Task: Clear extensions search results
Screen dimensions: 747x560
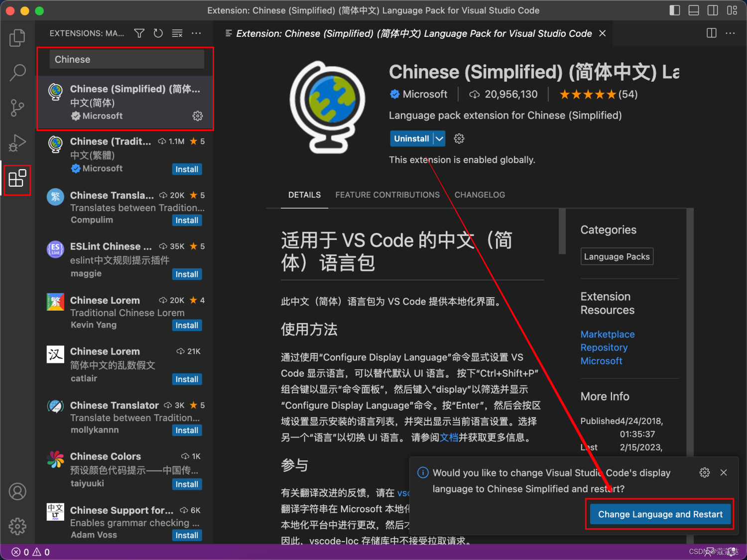Action: tap(177, 33)
